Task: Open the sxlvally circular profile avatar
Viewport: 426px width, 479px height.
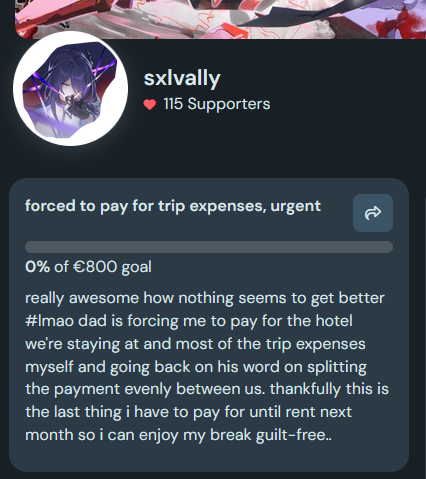Action: 70,89
